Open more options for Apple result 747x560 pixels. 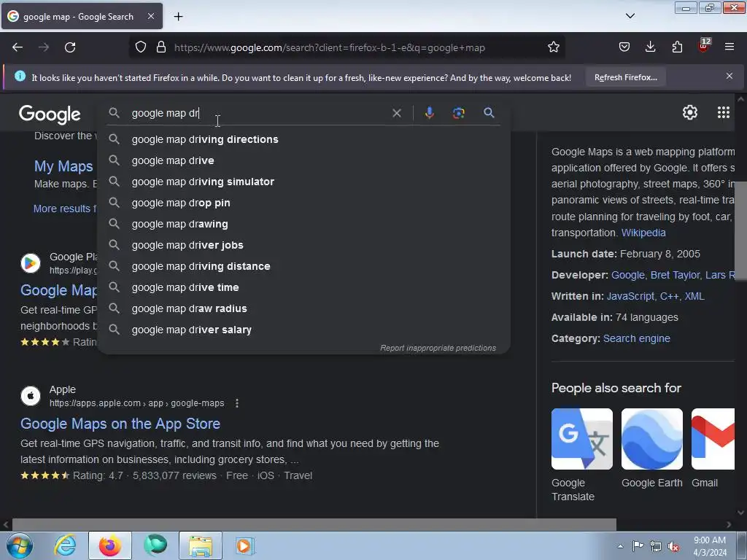coord(237,403)
